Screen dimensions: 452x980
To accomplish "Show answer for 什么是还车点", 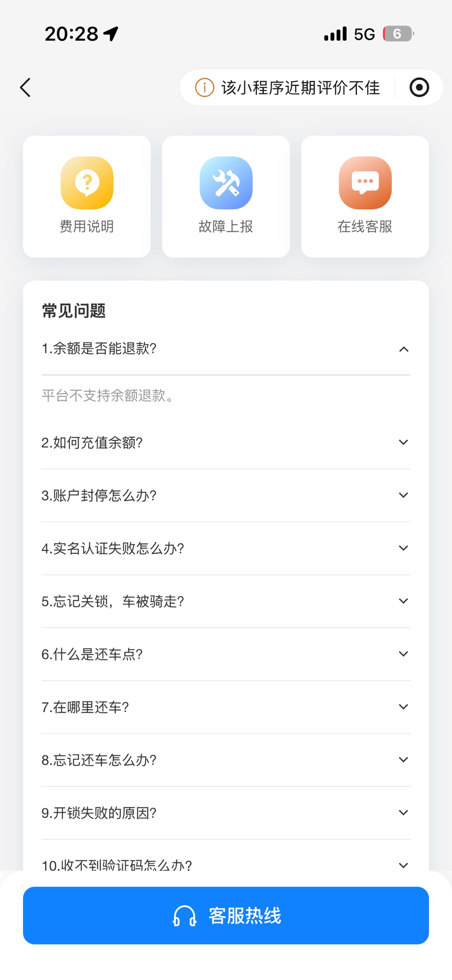I will pyautogui.click(x=403, y=654).
